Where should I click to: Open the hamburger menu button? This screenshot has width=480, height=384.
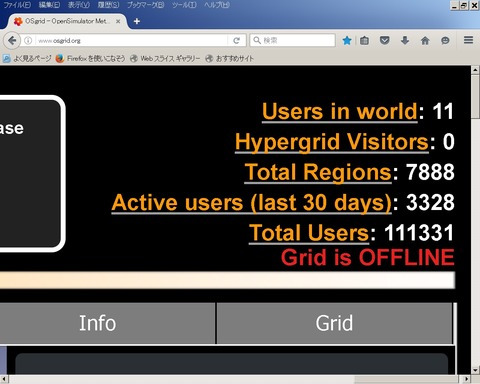[x=468, y=40]
